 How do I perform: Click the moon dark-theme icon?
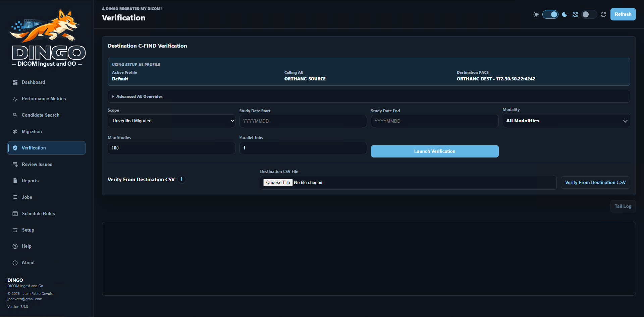click(565, 14)
